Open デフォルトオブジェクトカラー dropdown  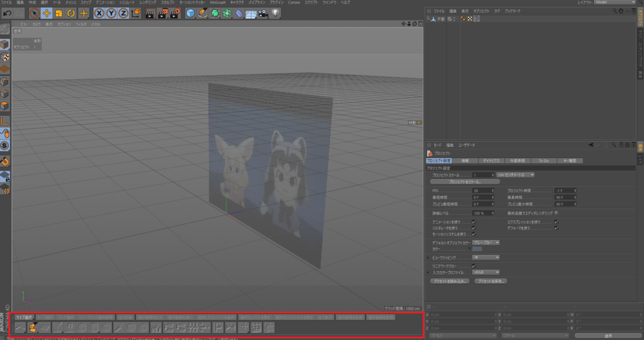tap(486, 242)
